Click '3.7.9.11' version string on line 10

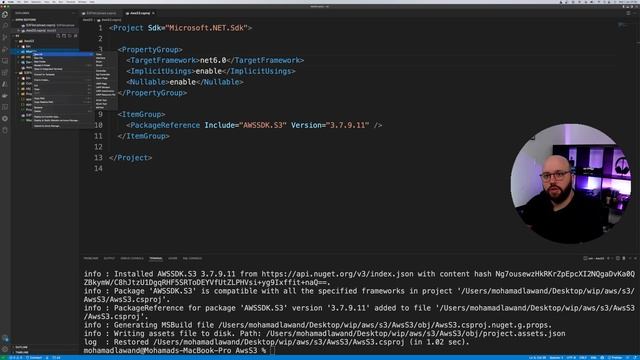point(347,125)
